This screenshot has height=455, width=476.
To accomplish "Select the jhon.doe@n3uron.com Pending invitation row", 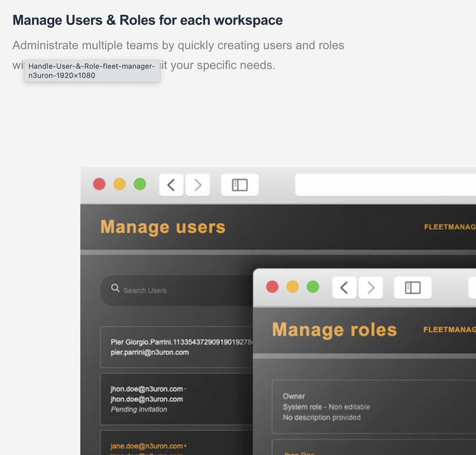I will pyautogui.click(x=177, y=399).
